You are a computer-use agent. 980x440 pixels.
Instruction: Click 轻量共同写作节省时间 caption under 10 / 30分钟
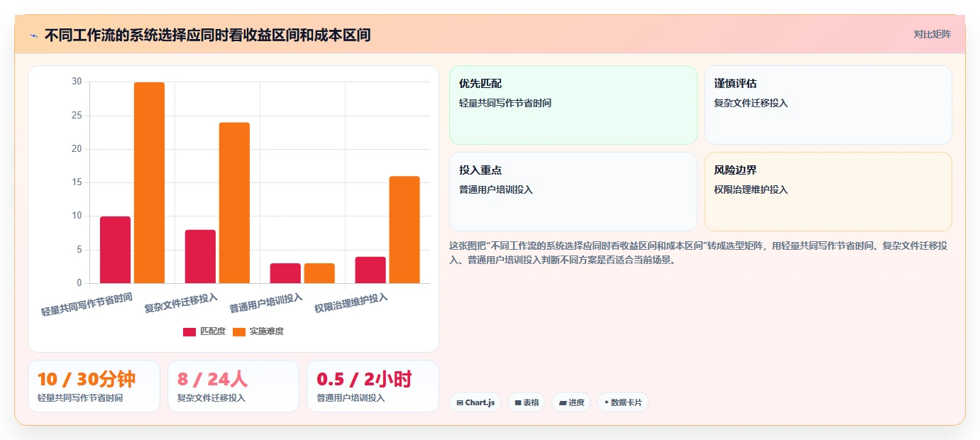[x=80, y=398]
